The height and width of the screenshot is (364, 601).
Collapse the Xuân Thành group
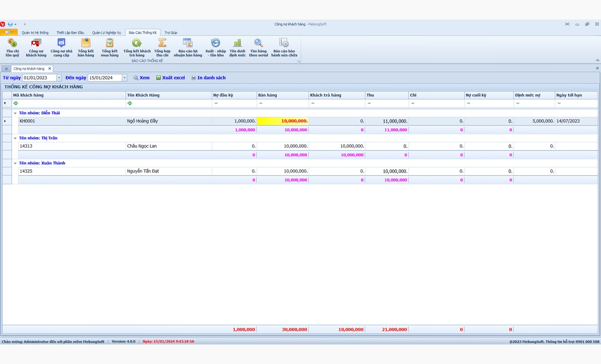(x=15, y=163)
